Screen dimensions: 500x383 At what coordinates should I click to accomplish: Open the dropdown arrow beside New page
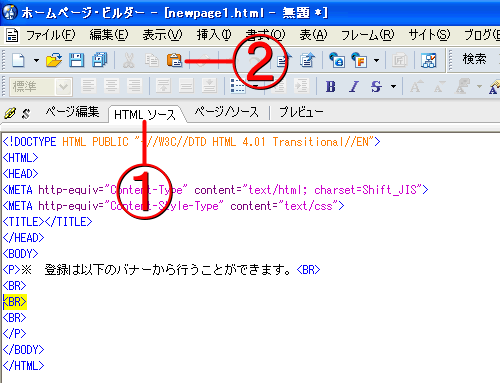pyautogui.click(x=36, y=61)
